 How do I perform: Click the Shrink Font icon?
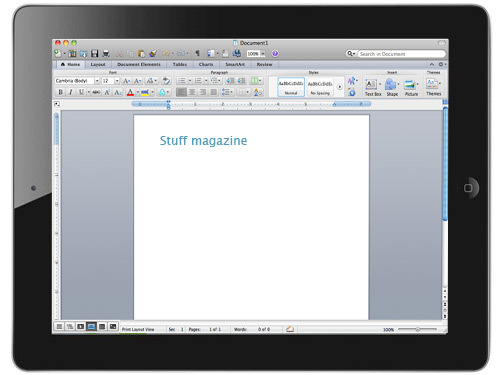click(137, 81)
